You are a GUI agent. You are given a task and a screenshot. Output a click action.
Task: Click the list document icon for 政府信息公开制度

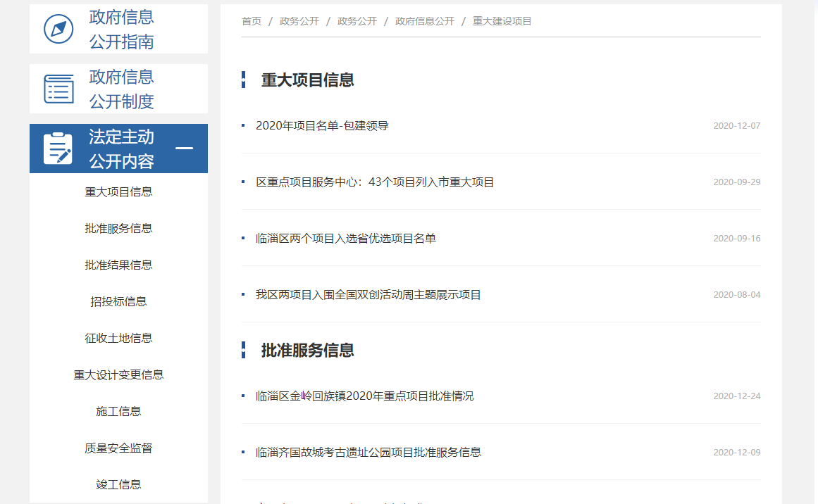click(58, 89)
